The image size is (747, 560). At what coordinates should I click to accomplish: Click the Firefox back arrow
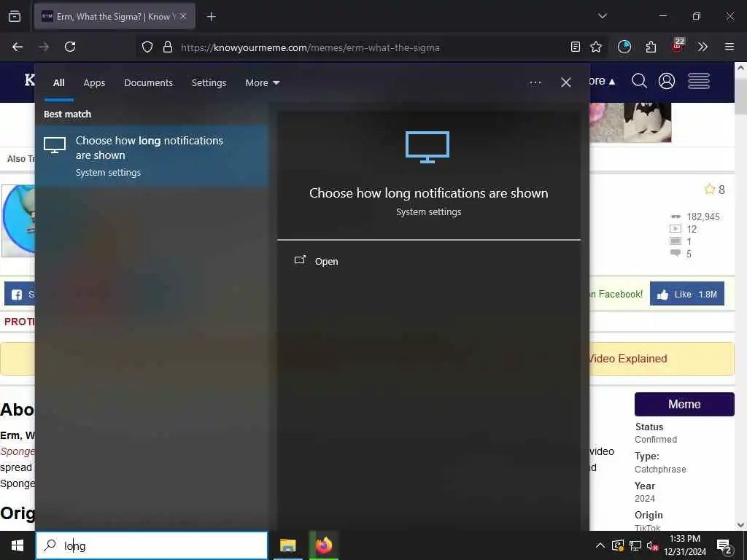[x=18, y=47]
